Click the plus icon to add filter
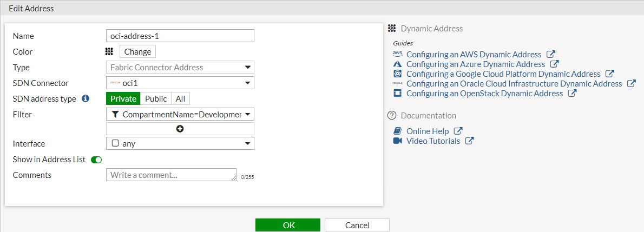The image size is (644, 232). [x=180, y=129]
